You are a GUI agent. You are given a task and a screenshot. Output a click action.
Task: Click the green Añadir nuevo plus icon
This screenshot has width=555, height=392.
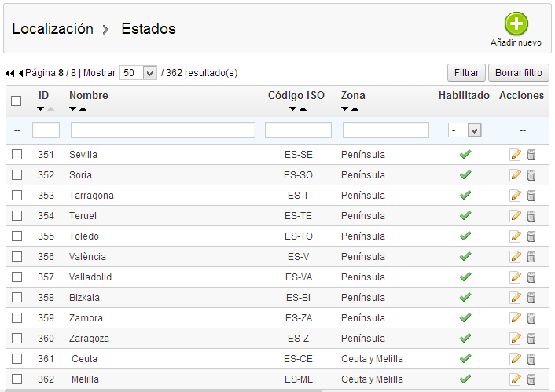(x=516, y=24)
